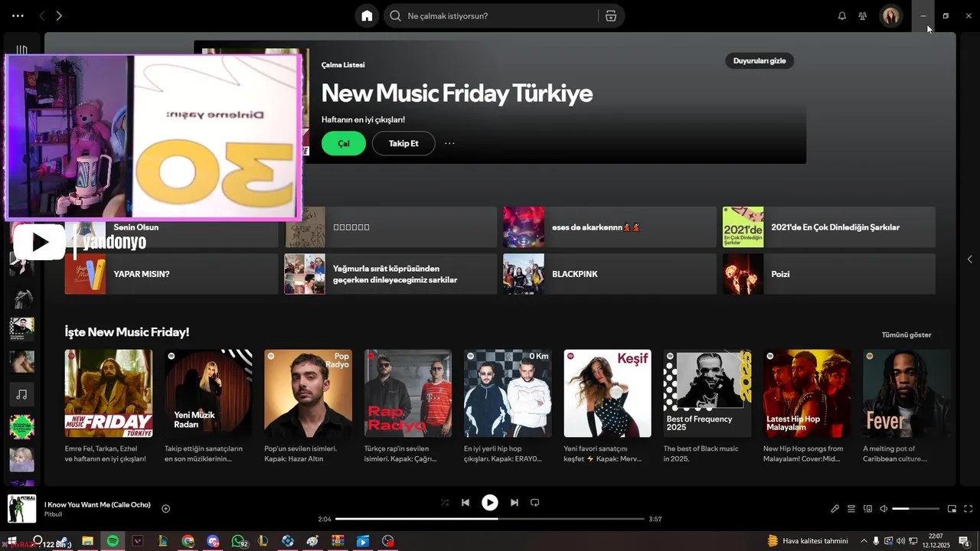Screen dimensions: 980x551
Task: Open 2021'de En Çok Dinlediğin Şarkılar
Action: click(x=829, y=227)
